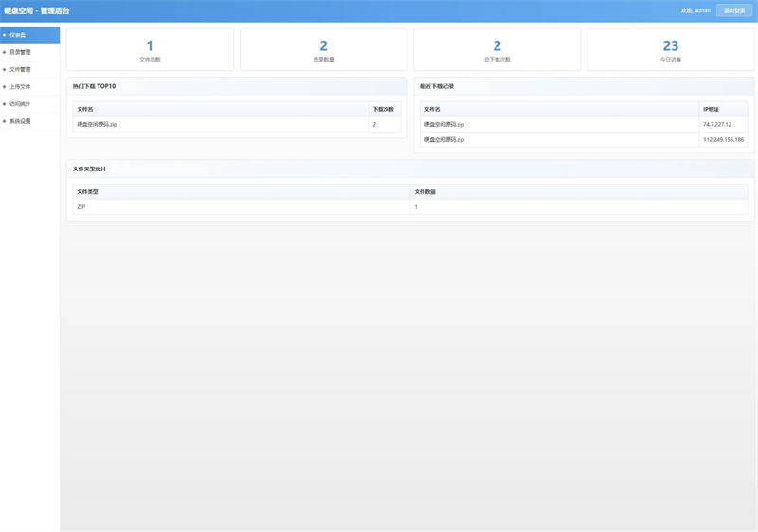This screenshot has height=532, width=758.
Task: Click 硬盘空间源码.zip in the 热门下载 TOP10 table
Action: [x=98, y=124]
